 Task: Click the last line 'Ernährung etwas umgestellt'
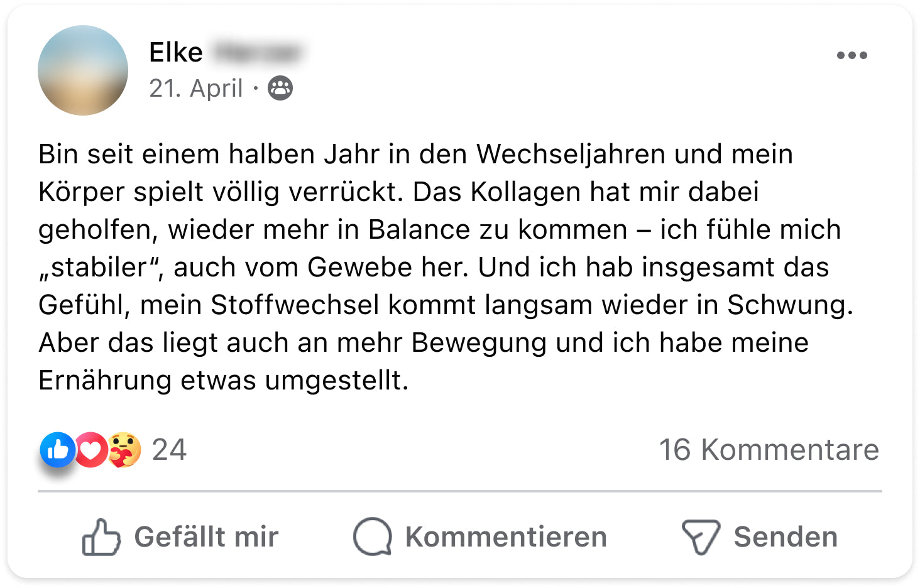click(x=223, y=381)
